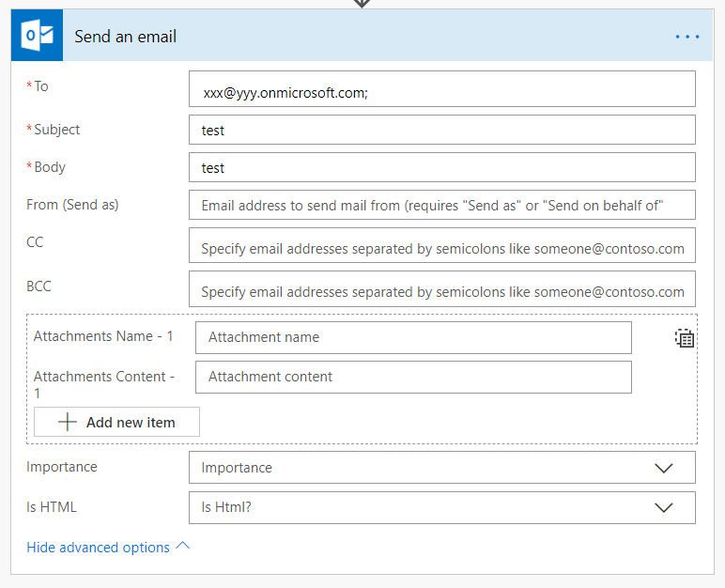Collapse using the chevron beside Hide advanced options
Viewport: 725px width, 588px height.
[x=182, y=546]
